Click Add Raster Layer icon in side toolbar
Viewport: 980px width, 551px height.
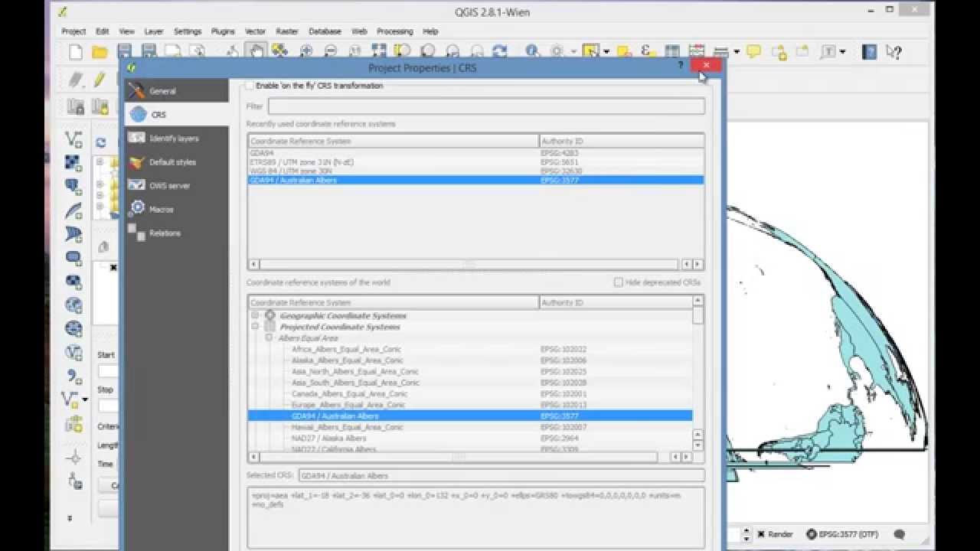click(73, 163)
